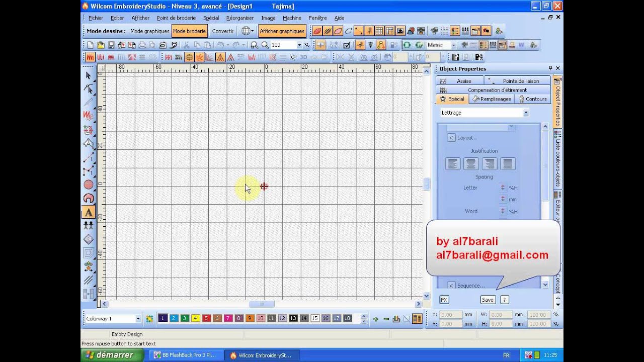Click the FX button
Screen dimensions: 644x362
click(x=444, y=300)
